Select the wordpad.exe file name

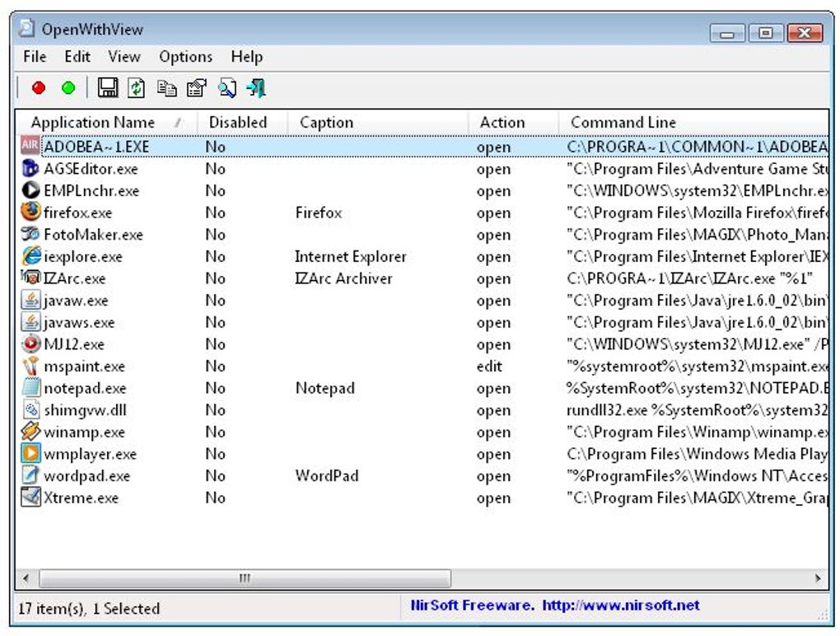tap(86, 476)
